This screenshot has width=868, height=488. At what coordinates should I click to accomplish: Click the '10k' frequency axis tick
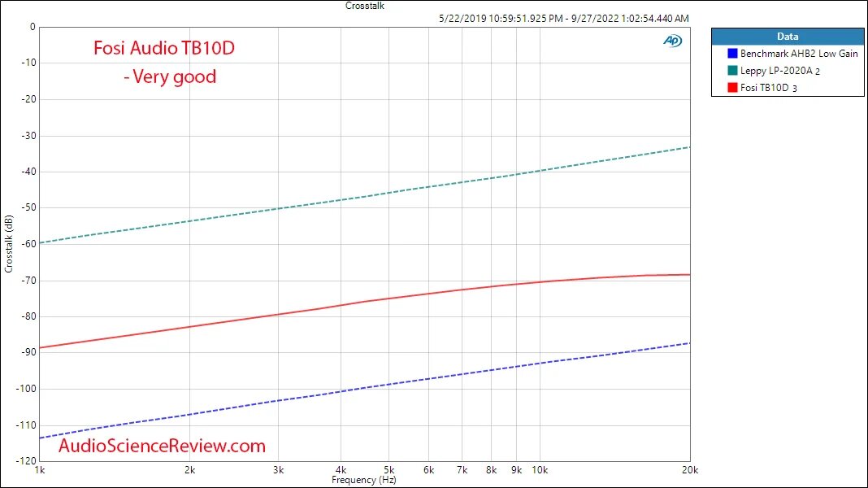tap(540, 470)
